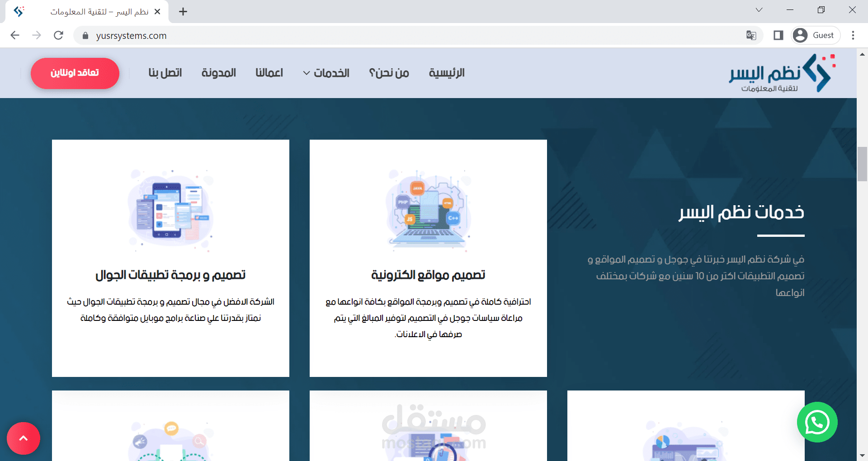Screen dimensions: 868x461
Task: Minimize the browser window
Action: click(790, 10)
